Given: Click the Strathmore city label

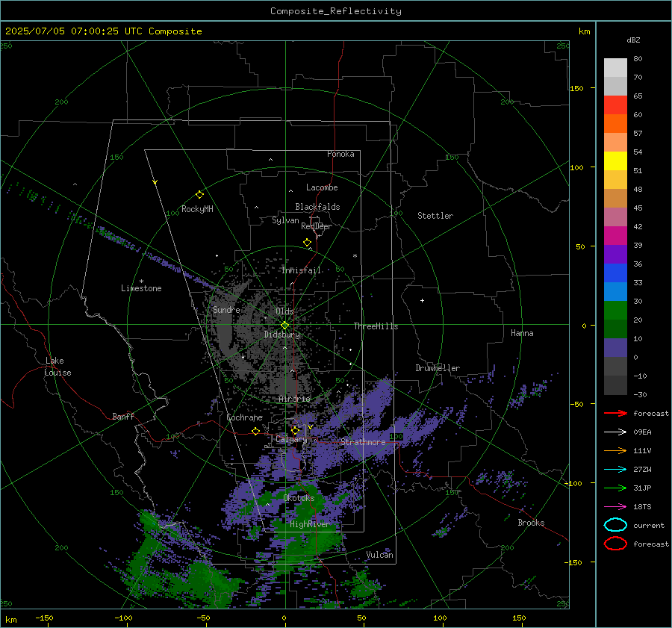Looking at the screenshot, I should [x=363, y=442].
